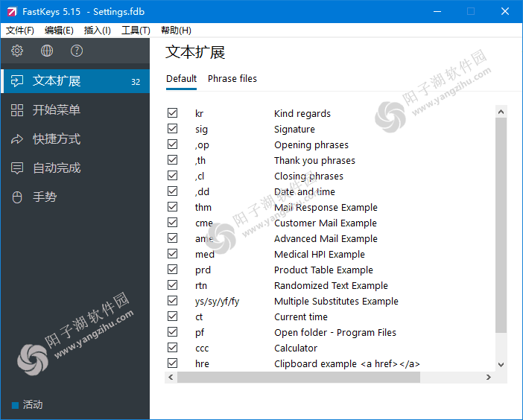Click the horizontal scrollbar thumb
The width and height of the screenshot is (523, 420).
(x=299, y=378)
